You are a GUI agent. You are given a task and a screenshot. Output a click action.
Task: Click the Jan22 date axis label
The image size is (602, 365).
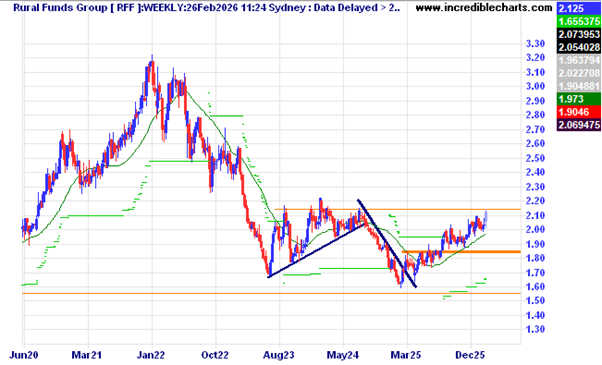(x=151, y=355)
